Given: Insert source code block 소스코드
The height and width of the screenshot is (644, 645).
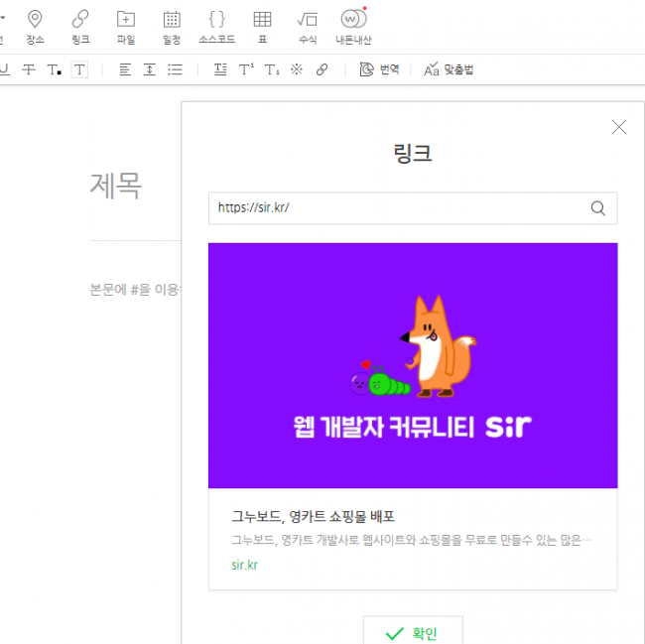Looking at the screenshot, I should coord(216,27).
